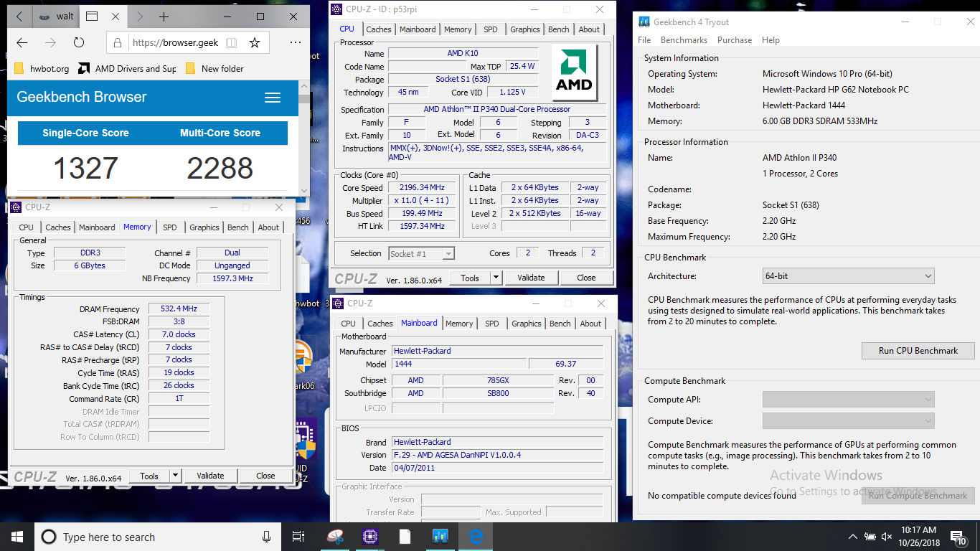Refresh the Geekbench Browser page
Viewport: 980px width, 551px height.
(x=79, y=42)
